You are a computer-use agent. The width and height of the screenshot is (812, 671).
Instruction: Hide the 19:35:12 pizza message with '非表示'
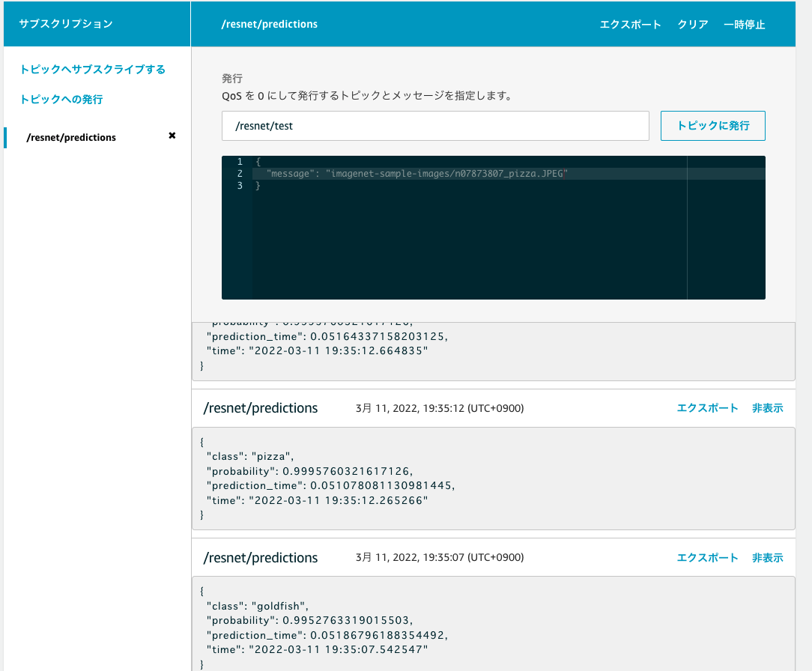click(x=768, y=408)
